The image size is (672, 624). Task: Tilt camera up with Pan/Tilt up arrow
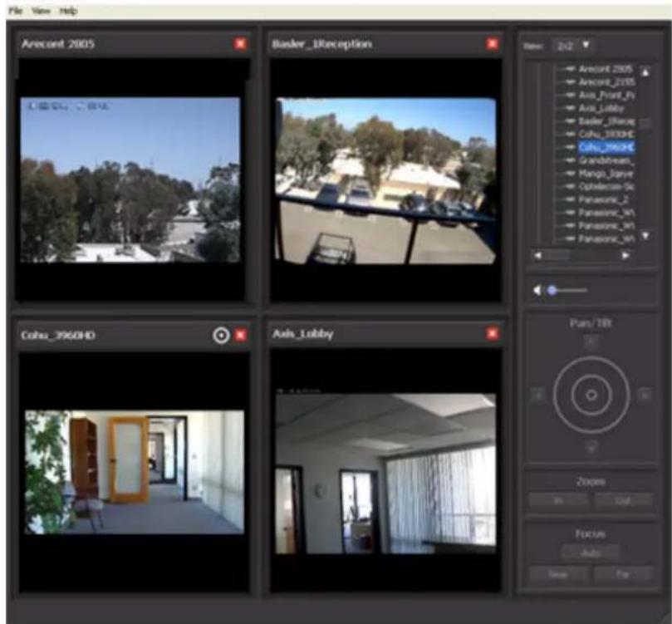(591, 341)
